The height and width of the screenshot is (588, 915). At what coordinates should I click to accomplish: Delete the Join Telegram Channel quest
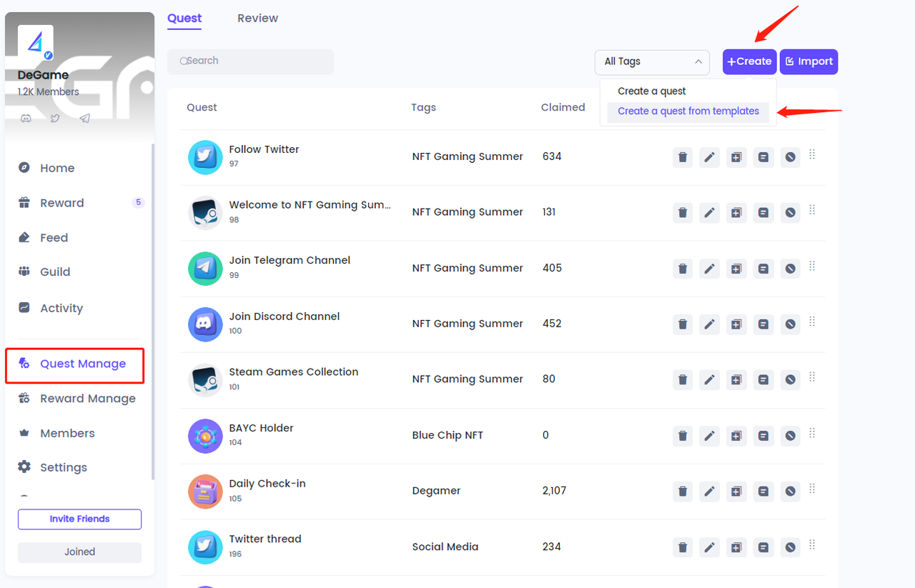683,269
